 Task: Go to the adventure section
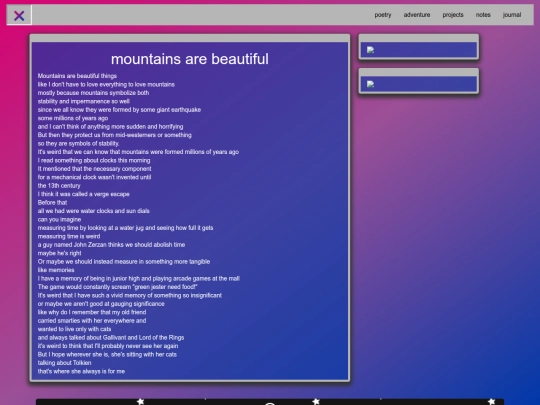[417, 15]
